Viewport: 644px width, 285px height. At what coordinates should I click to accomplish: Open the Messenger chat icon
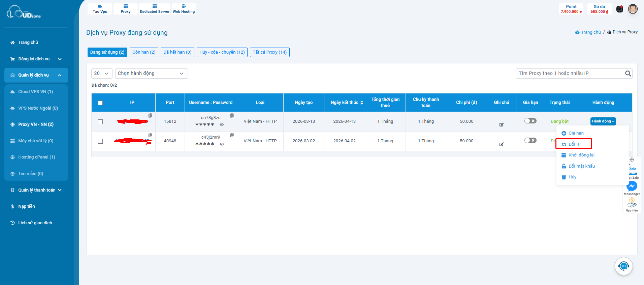tap(632, 186)
